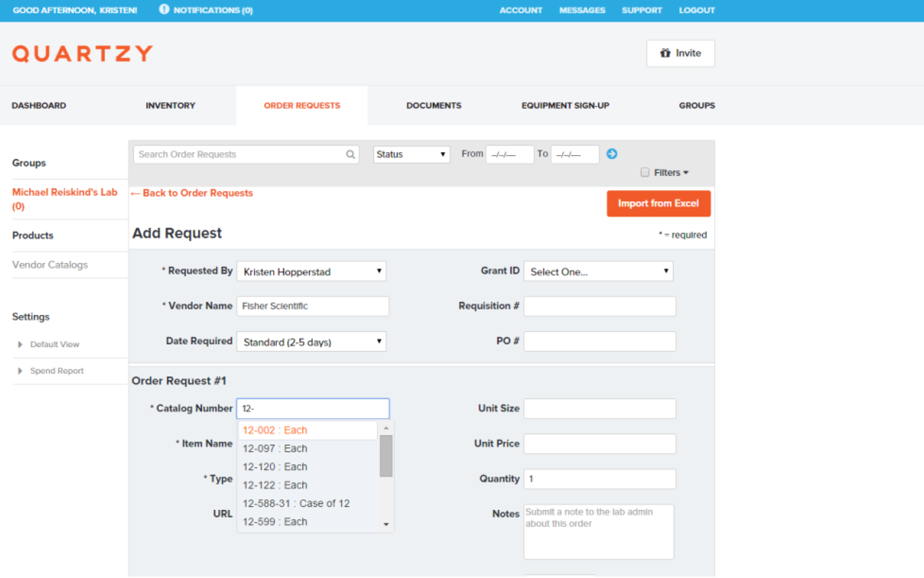The image size is (924, 578).
Task: Open the Requested By dropdown
Action: pyautogui.click(x=311, y=271)
